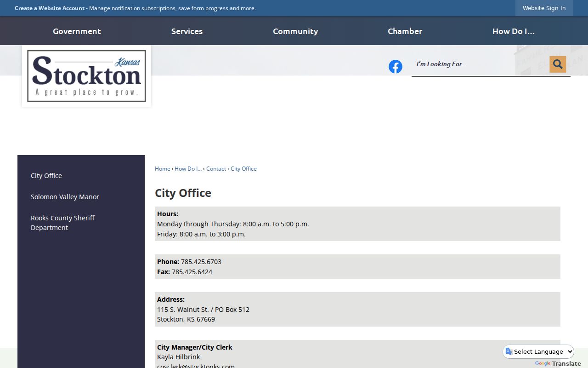Open the How Do I... menu

click(x=514, y=31)
